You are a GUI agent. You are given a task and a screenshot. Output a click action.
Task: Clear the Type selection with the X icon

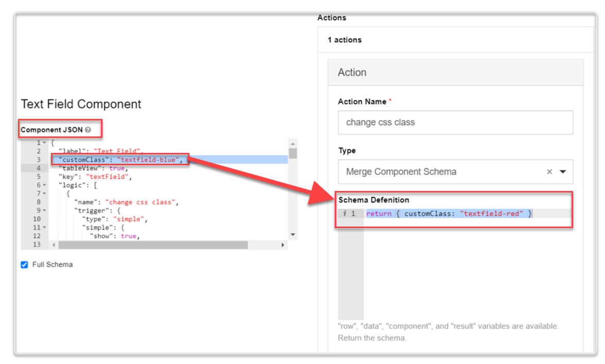[549, 172]
